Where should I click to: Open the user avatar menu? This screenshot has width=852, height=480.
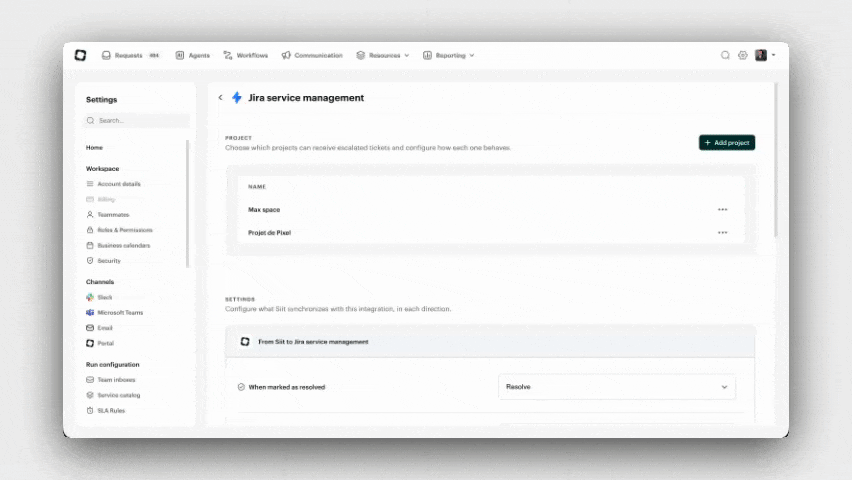pyautogui.click(x=765, y=55)
